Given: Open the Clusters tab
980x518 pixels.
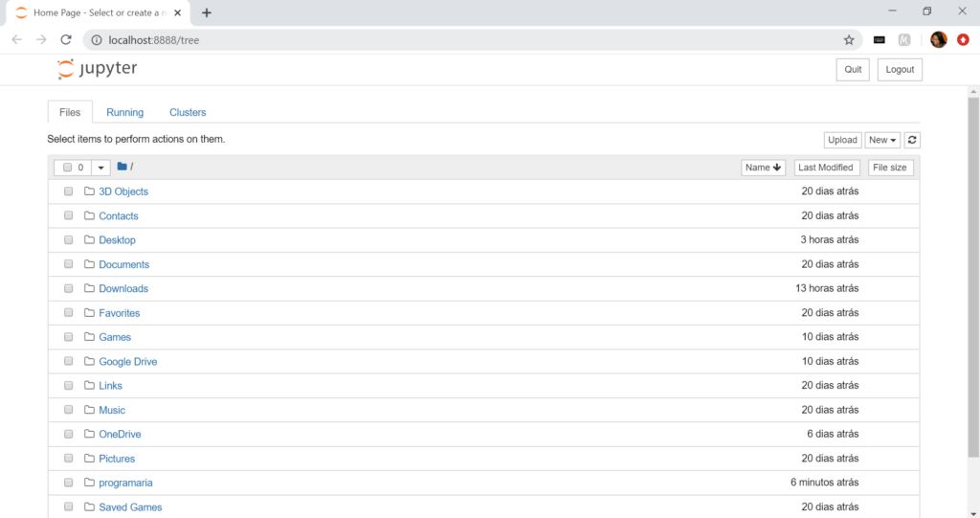Looking at the screenshot, I should pyautogui.click(x=188, y=112).
